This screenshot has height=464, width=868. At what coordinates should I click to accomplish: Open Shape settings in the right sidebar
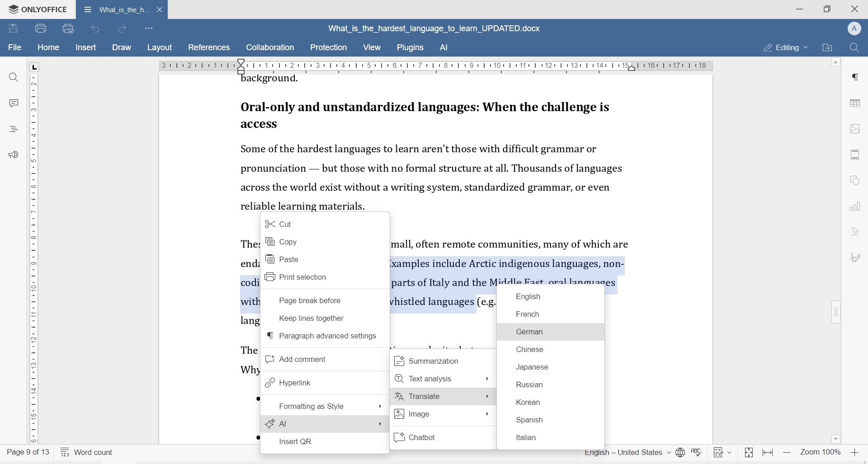pyautogui.click(x=855, y=181)
